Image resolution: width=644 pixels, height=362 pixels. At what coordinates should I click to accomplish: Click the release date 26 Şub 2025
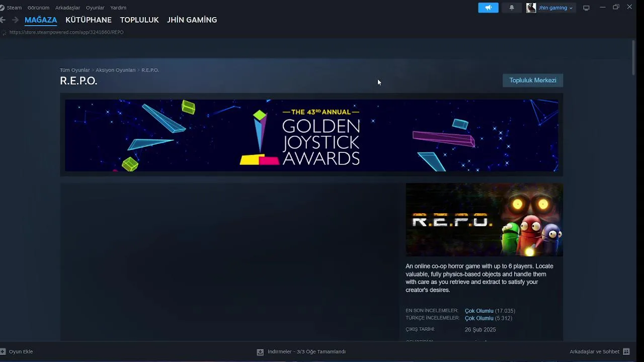pos(480,330)
